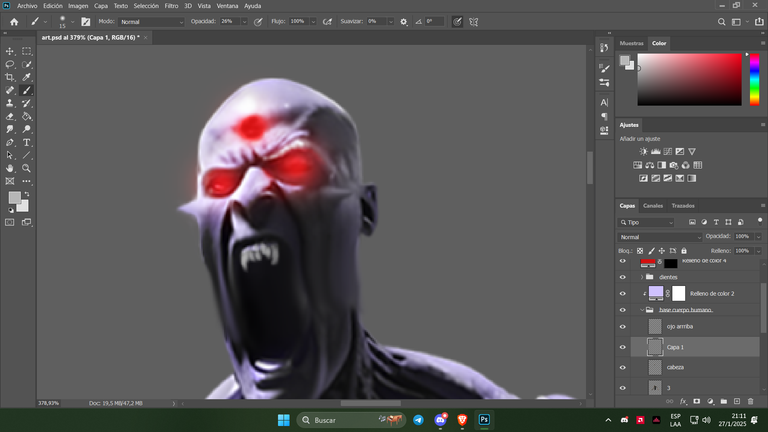Switch to the Canales tab
This screenshot has width=768, height=432.
[652, 206]
